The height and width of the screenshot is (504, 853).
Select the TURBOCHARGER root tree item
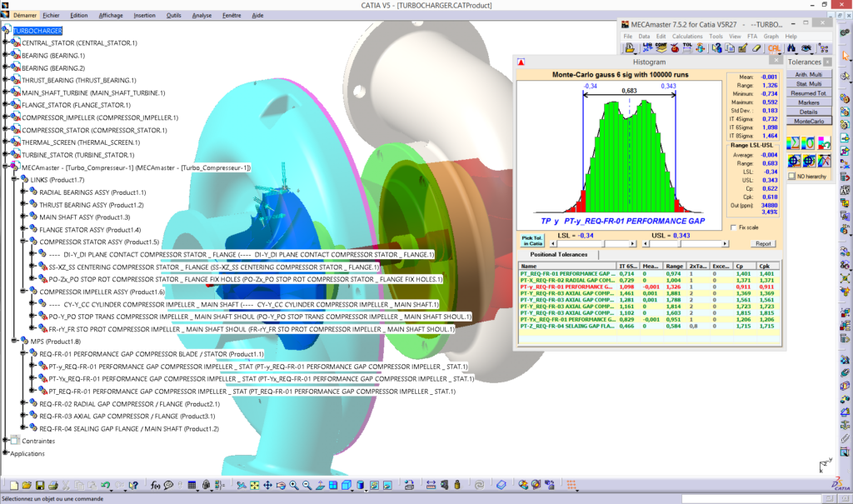point(37,31)
